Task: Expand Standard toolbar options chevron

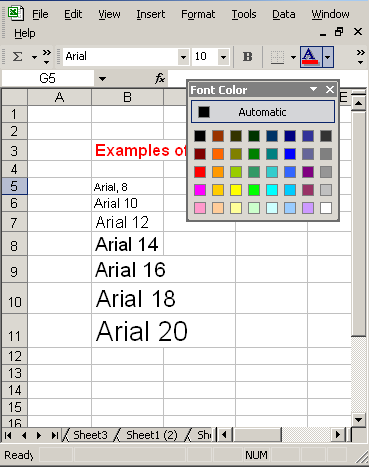Action: click(x=47, y=57)
